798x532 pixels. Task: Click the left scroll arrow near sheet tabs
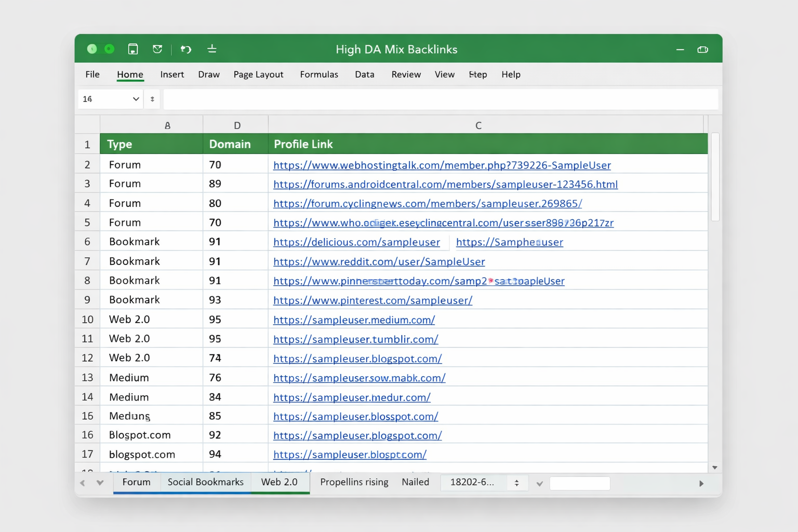[x=82, y=483]
